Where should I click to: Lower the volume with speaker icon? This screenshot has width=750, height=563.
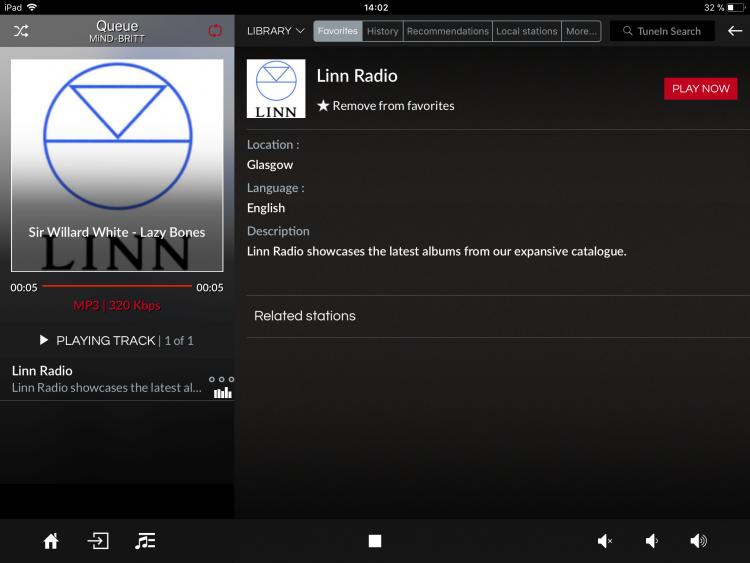click(652, 541)
